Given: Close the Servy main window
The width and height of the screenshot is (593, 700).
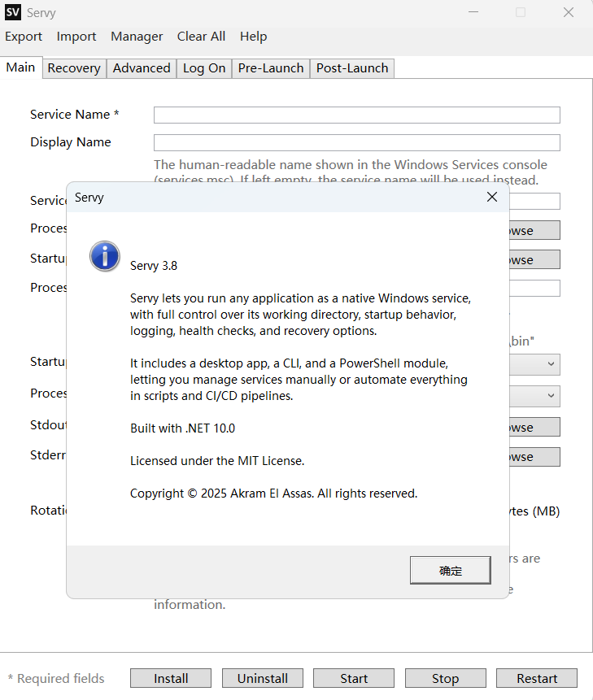Looking at the screenshot, I should pos(569,12).
